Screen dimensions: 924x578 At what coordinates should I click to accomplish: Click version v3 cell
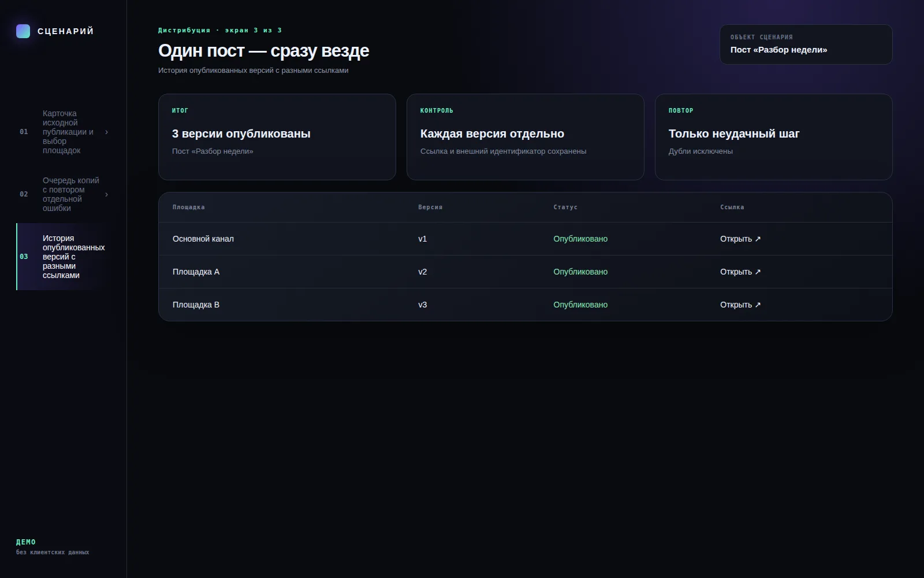(x=423, y=305)
